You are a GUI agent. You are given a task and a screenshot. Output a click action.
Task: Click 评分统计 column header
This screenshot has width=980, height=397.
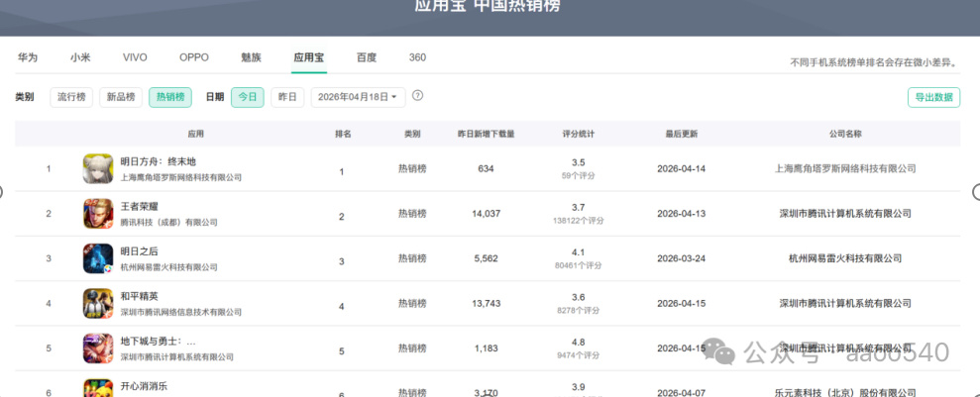[578, 134]
